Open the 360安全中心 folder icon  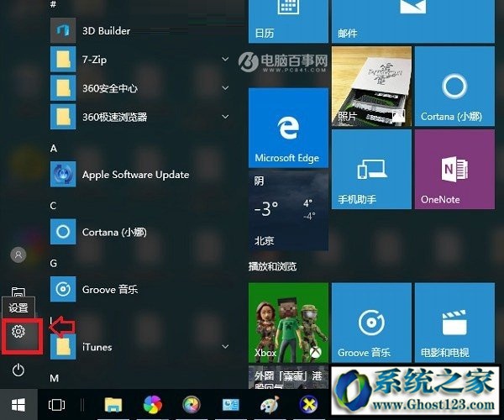63,88
